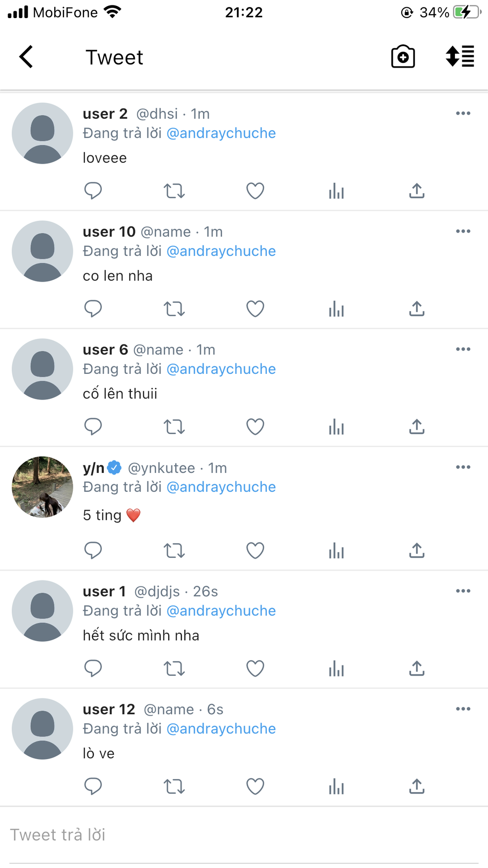
Task: Open reply bubble on user 12's tweet
Action: coord(93,787)
